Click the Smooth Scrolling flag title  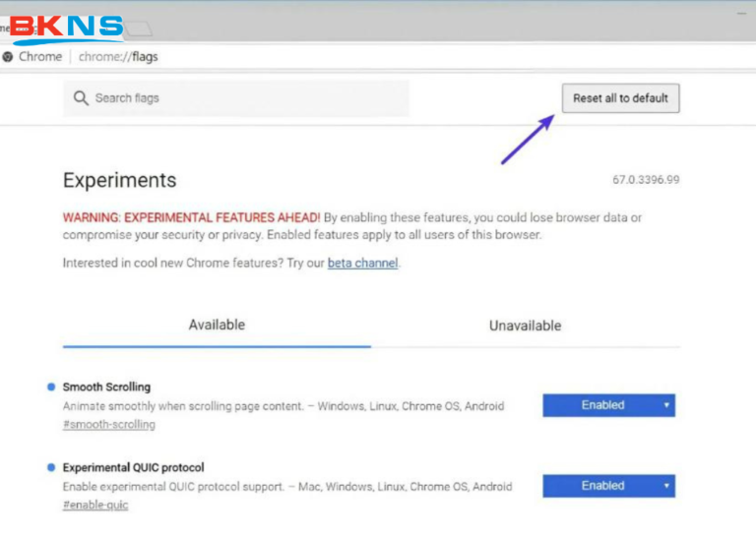[106, 388]
